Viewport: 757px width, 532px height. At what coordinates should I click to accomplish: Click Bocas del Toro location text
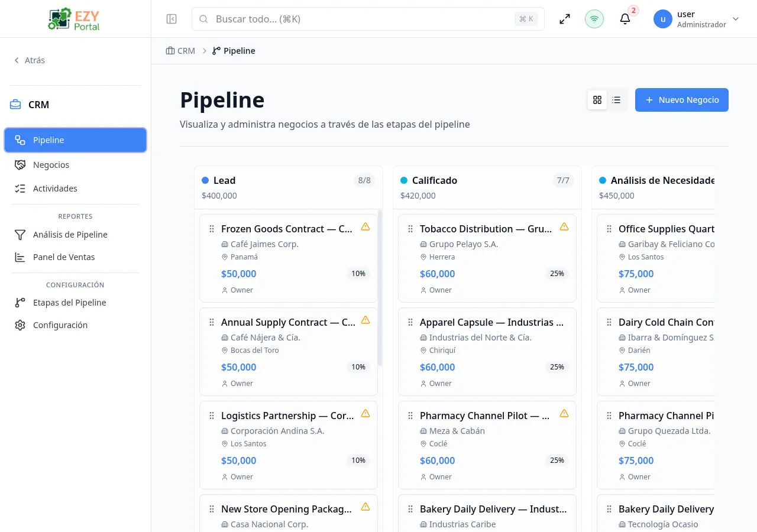tap(255, 351)
